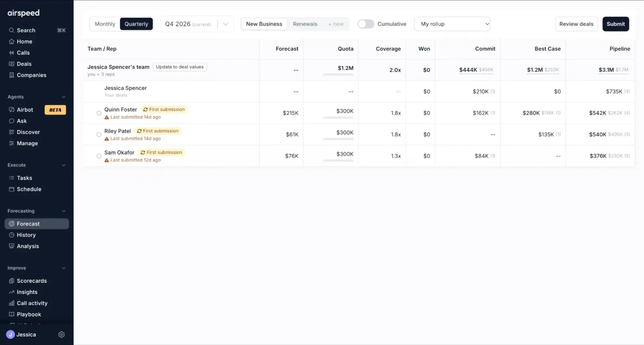Open the My rollup dropdown
Viewport: 644px width, 345px height.
tap(452, 24)
